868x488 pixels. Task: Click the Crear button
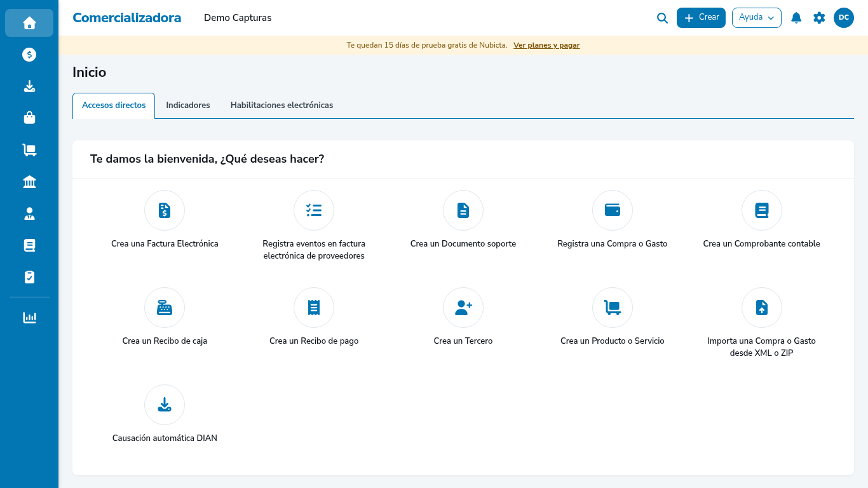click(x=701, y=18)
